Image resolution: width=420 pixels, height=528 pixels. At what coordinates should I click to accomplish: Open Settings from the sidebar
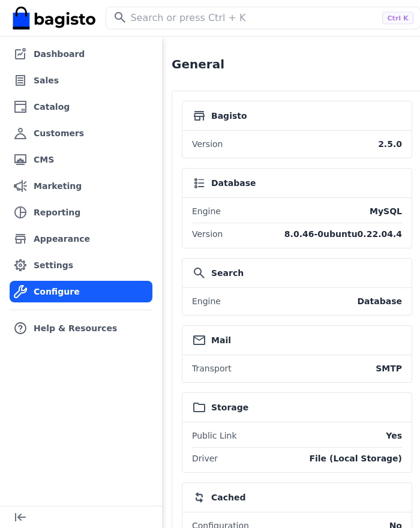81,265
